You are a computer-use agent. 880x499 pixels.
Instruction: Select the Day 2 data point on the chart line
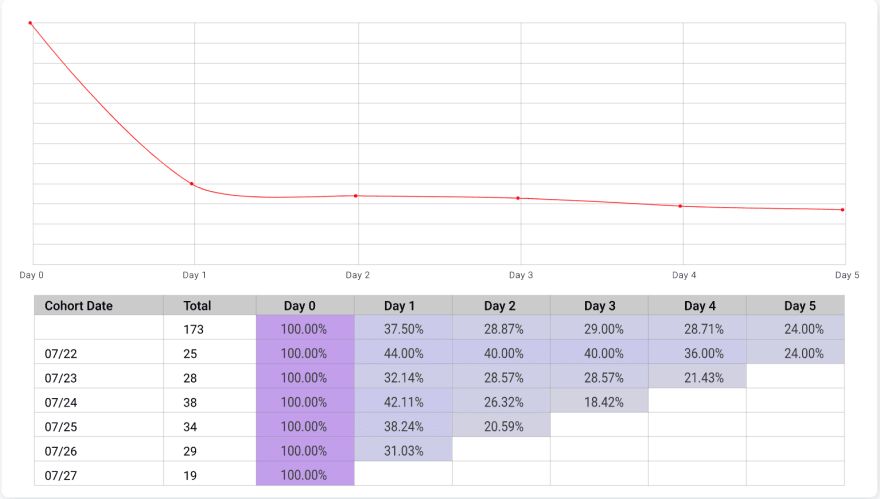(357, 196)
